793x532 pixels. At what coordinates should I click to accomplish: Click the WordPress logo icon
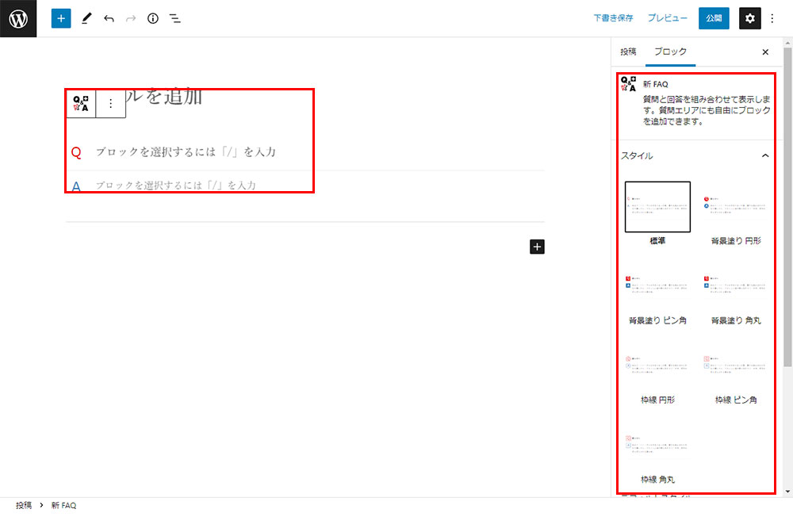pos(18,18)
